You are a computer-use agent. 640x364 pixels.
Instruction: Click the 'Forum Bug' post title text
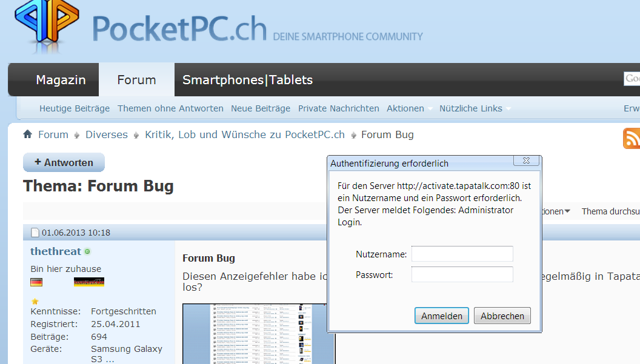208,258
